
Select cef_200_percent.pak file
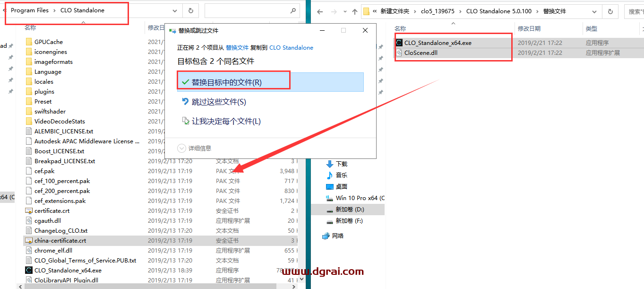[x=62, y=191]
